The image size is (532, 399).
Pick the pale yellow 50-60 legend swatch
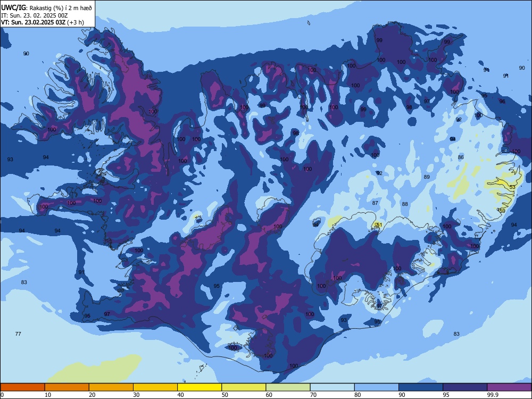[244, 387]
